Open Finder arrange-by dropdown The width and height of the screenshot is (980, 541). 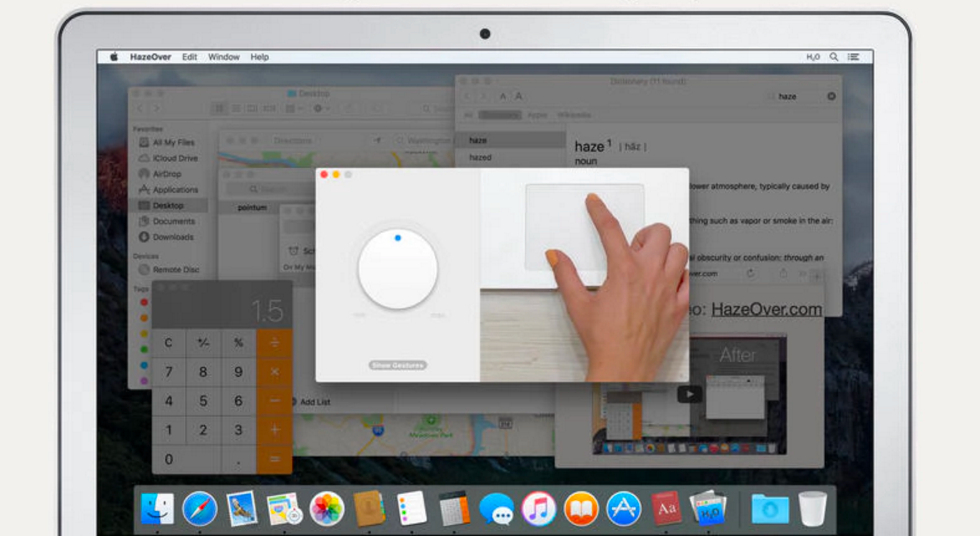[x=294, y=108]
